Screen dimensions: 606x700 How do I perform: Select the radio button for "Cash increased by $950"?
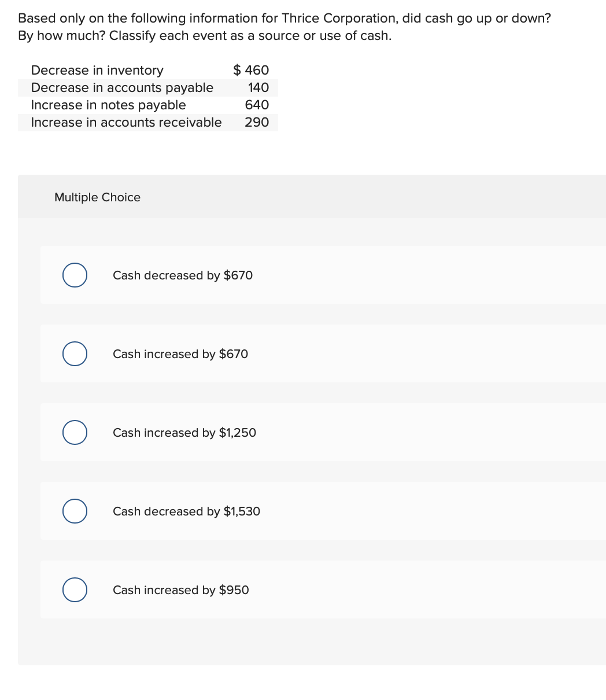coord(74,590)
